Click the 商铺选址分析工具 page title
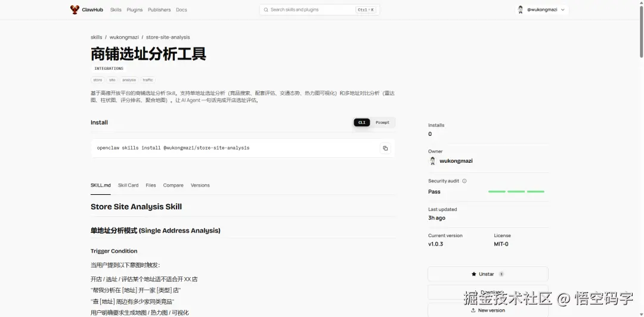This screenshot has width=644, height=317. (x=148, y=54)
